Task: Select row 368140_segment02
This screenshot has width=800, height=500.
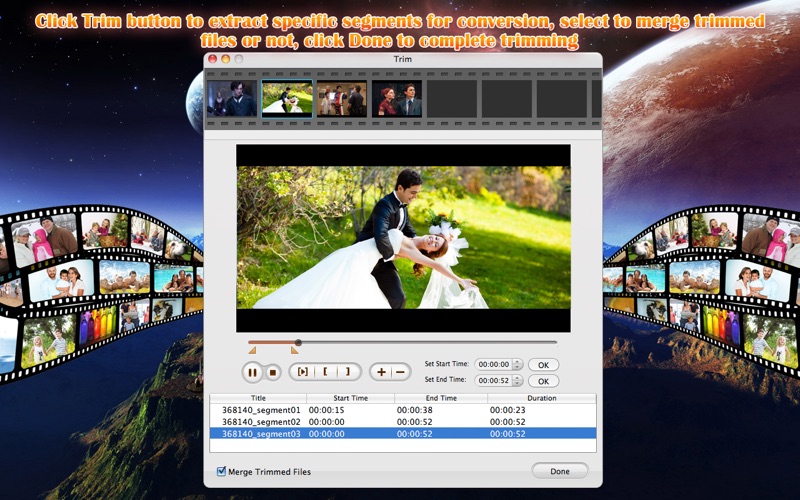Action: point(403,422)
